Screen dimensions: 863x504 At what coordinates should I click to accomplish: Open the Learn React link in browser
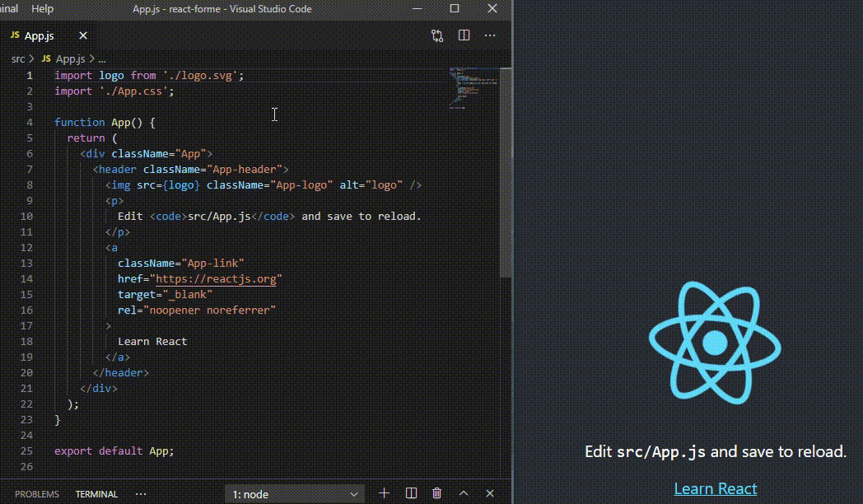tap(716, 488)
